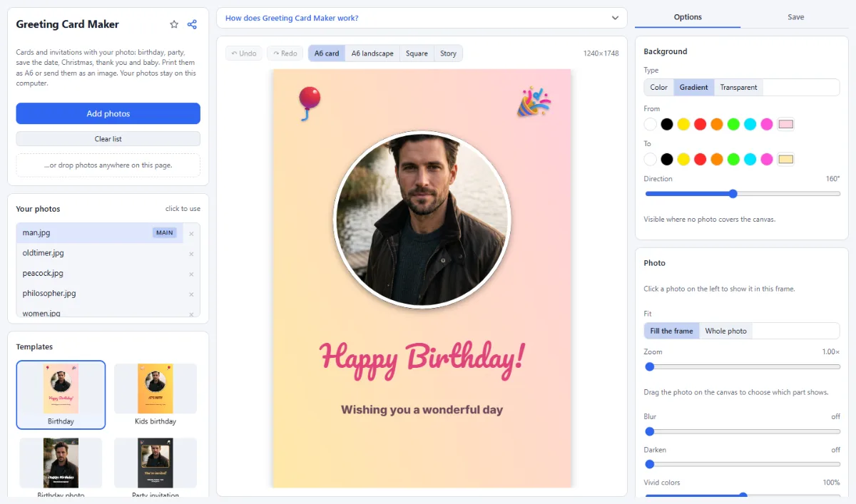Pick red in the To color row
Viewport: 856px width, 504px height.
tap(700, 159)
